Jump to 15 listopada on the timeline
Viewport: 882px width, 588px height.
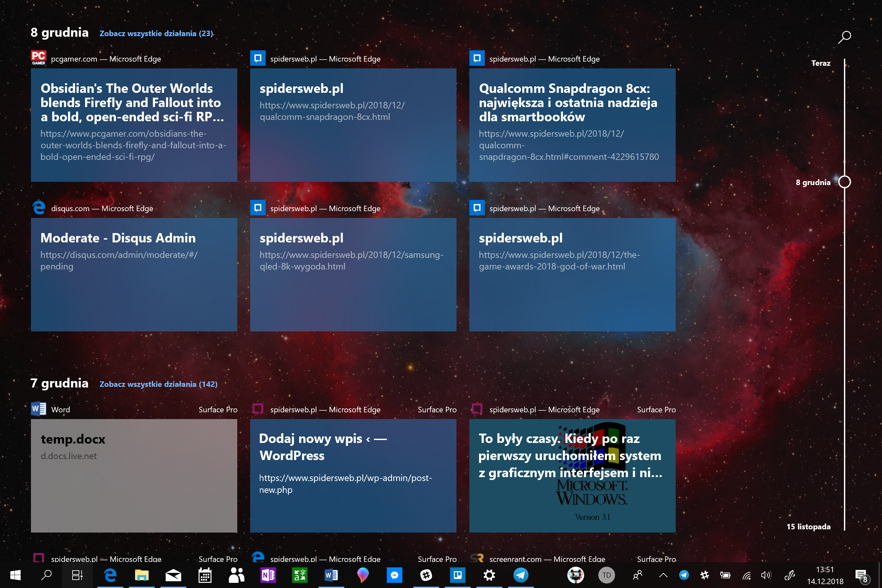click(808, 527)
